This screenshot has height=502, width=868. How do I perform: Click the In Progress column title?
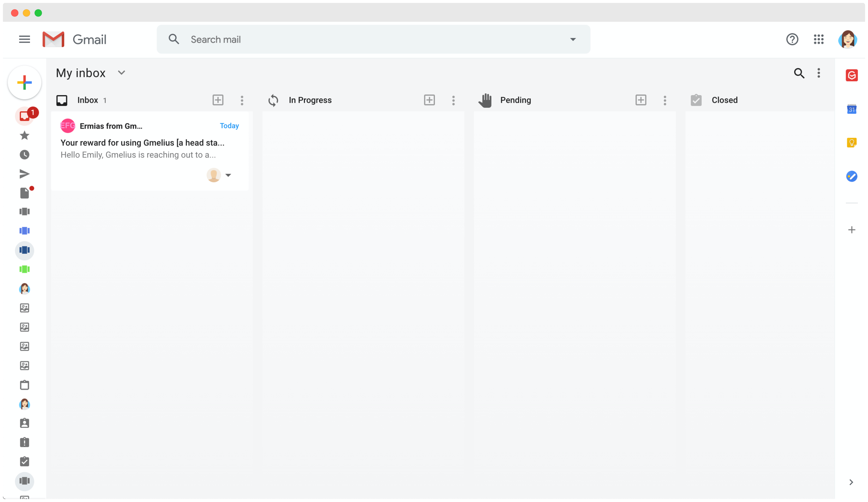click(x=310, y=100)
